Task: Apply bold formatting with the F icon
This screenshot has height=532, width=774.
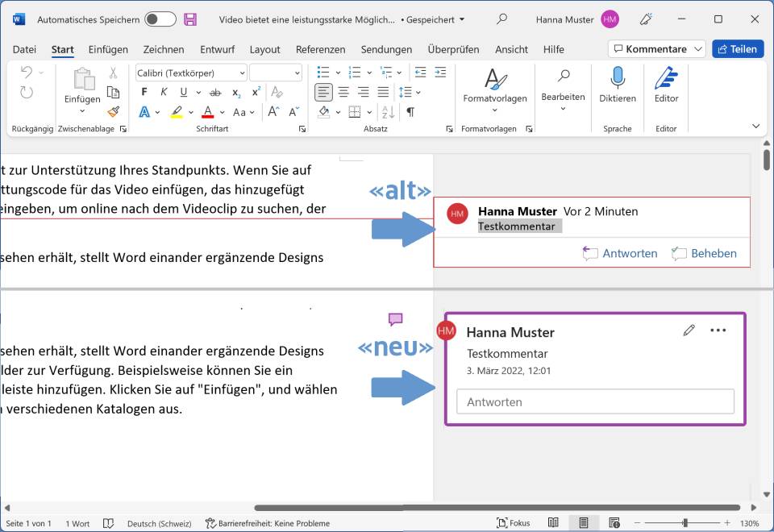Action: [144, 92]
